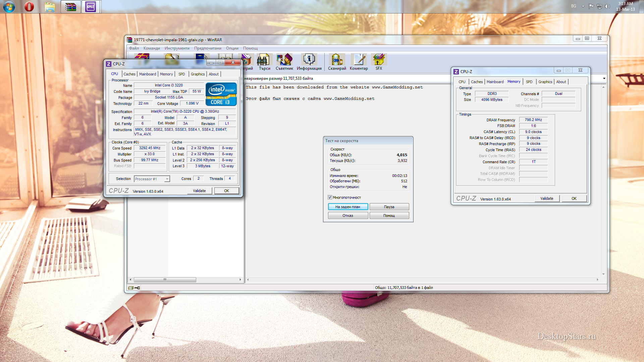This screenshot has width=644, height=362.
Task: Click OK in Memory CPU-Z window
Action: coord(574,198)
